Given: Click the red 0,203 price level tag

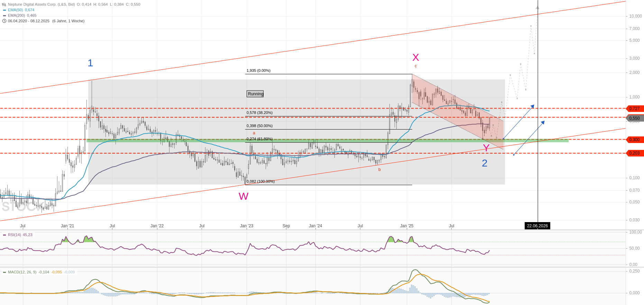Looking at the screenshot, I should pyautogui.click(x=634, y=153).
